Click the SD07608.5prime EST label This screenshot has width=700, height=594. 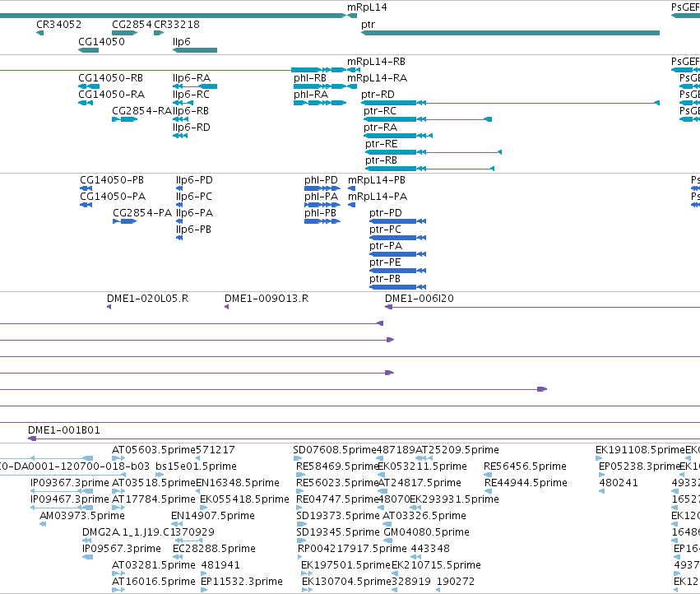click(335, 450)
